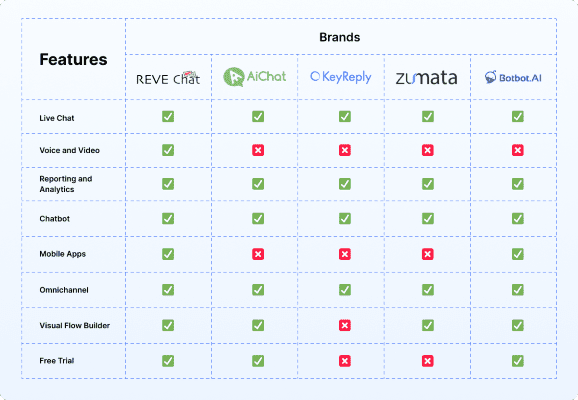The height and width of the screenshot is (400, 578).
Task: Click KeyReply's green checkmark for Chatbot
Action: [x=345, y=219]
